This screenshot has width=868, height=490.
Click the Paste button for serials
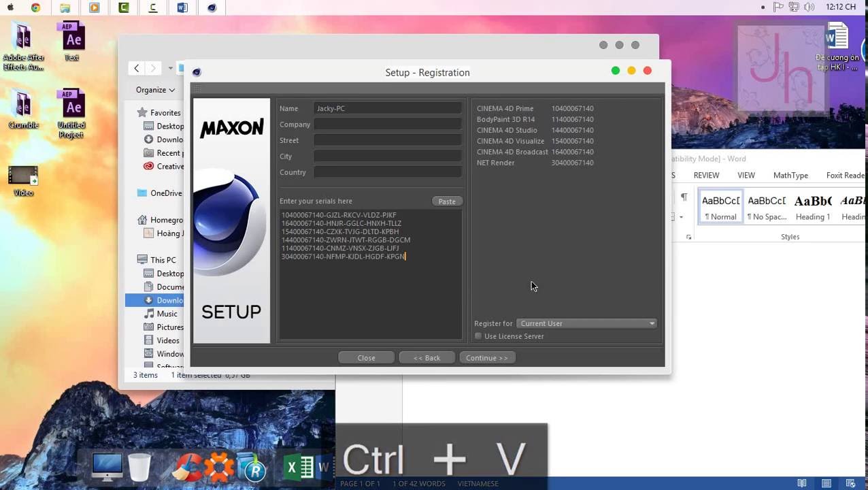pyautogui.click(x=447, y=201)
